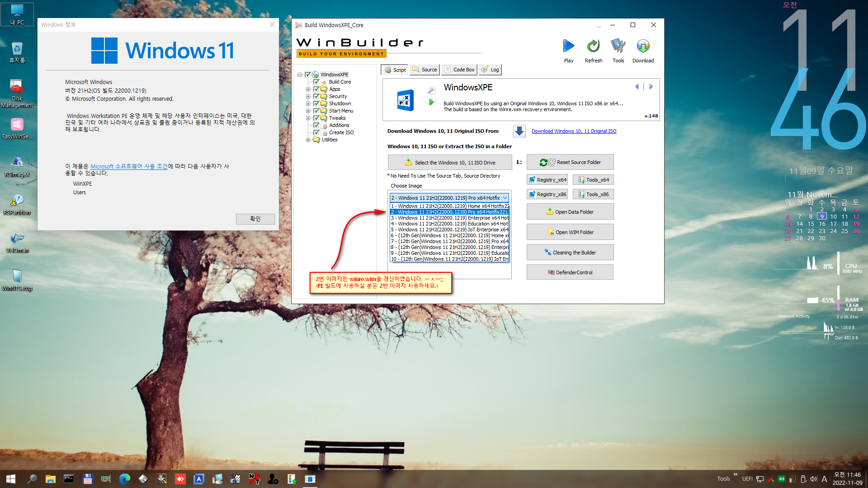Image resolution: width=868 pixels, height=488 pixels.
Task: Expand the Tweaks tree node
Action: (x=308, y=118)
